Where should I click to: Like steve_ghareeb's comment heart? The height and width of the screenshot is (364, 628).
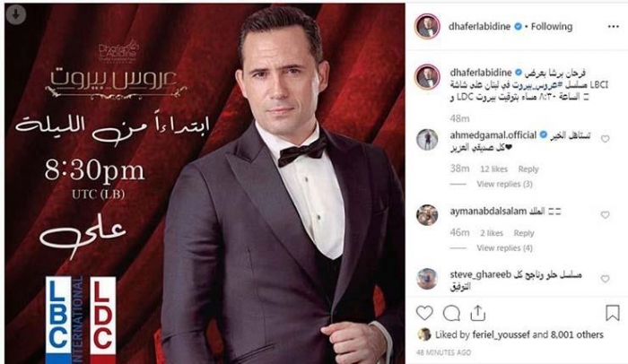605,279
